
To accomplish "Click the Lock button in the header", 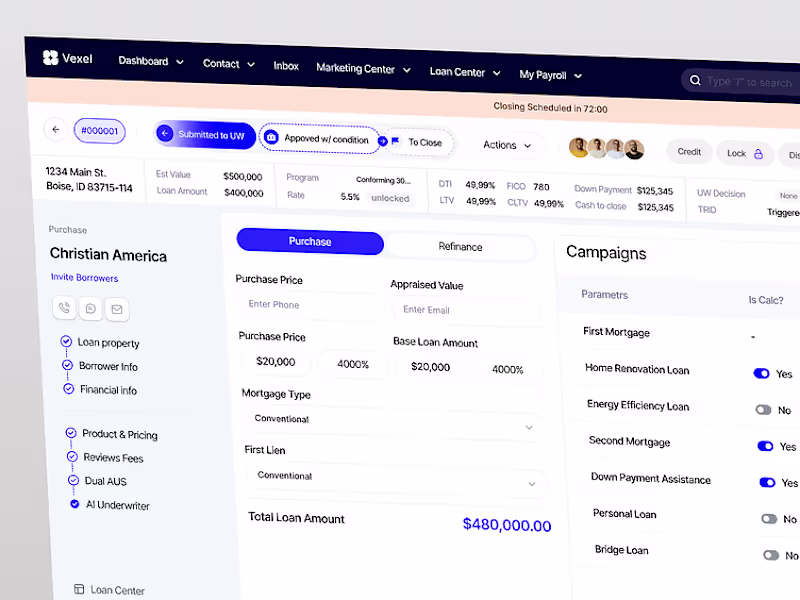I will coord(744,152).
